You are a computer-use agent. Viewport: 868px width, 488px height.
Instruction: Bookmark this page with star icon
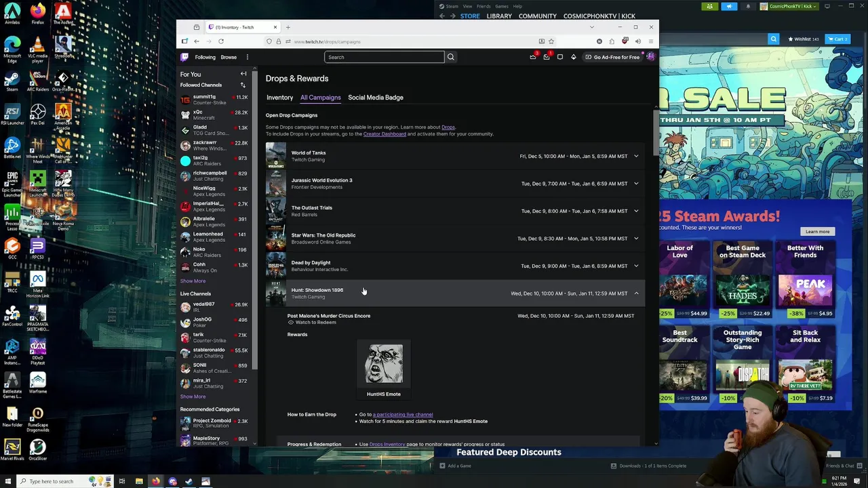(551, 41)
